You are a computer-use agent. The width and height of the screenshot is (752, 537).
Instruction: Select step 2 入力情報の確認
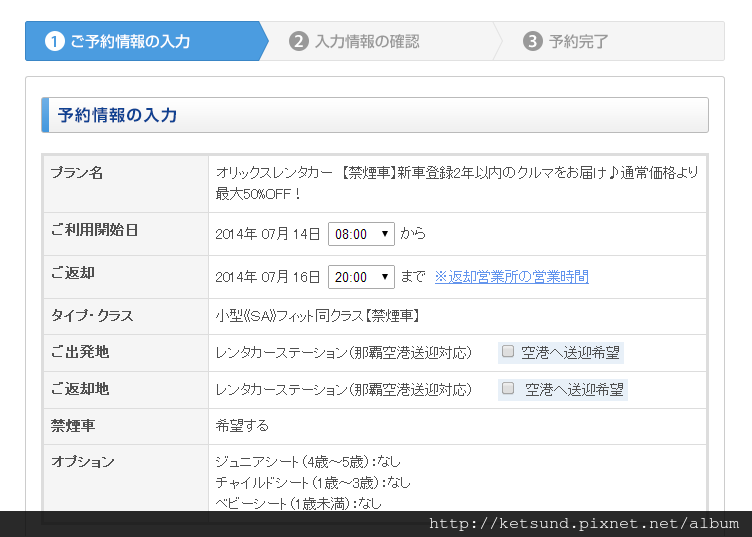click(355, 41)
